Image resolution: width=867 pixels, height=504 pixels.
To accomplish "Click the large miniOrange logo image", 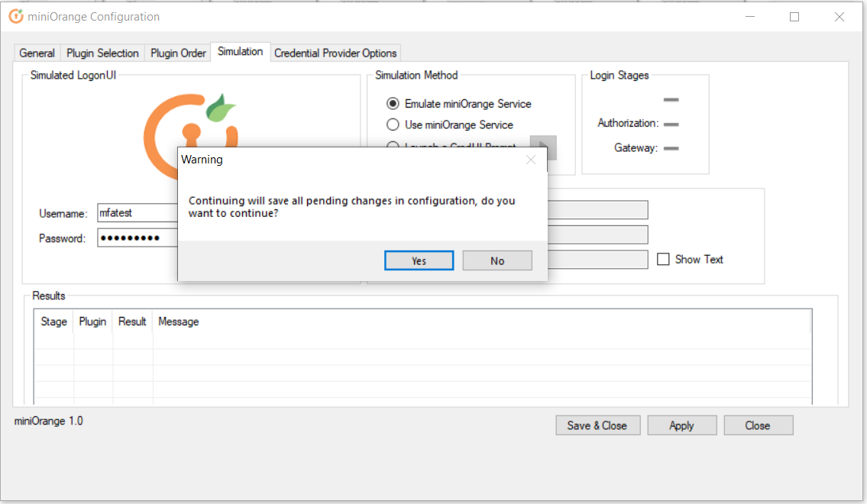I will 190,121.
